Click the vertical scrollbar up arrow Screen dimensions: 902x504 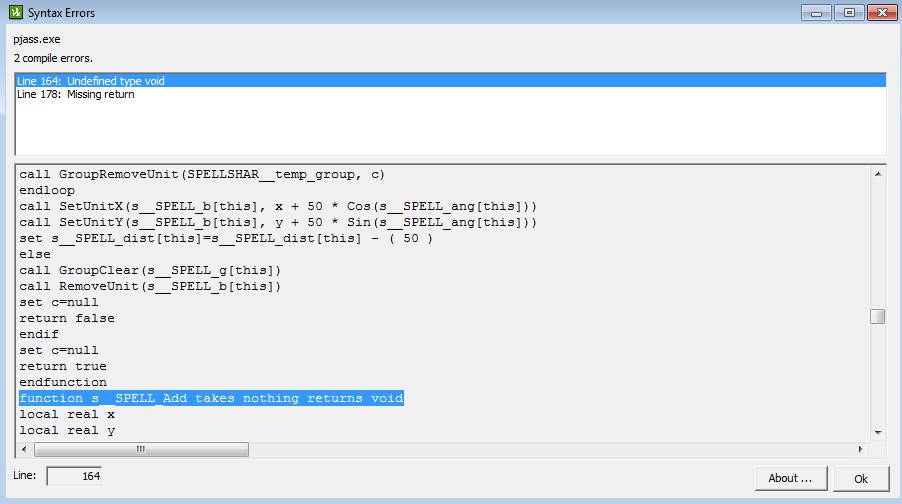pyautogui.click(x=878, y=174)
